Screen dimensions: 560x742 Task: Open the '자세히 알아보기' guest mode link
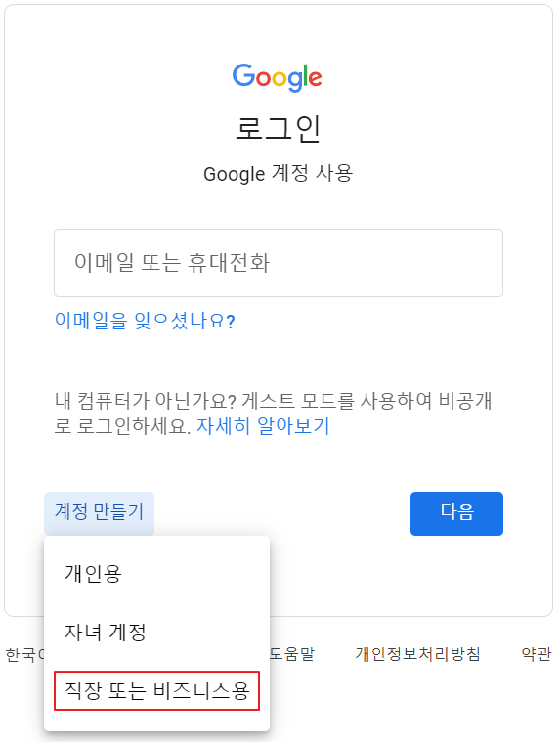coord(263,426)
